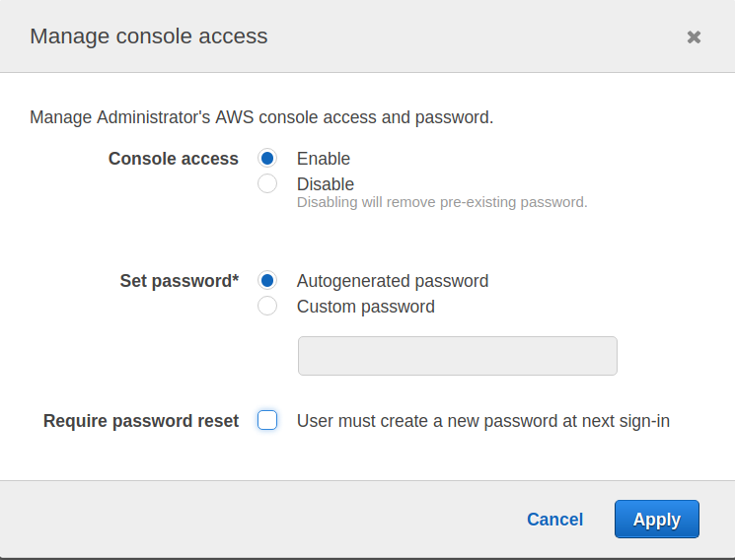Viewport: 735px width, 560px height.
Task: Click the "Manage console access" dialog title
Action: 149,36
